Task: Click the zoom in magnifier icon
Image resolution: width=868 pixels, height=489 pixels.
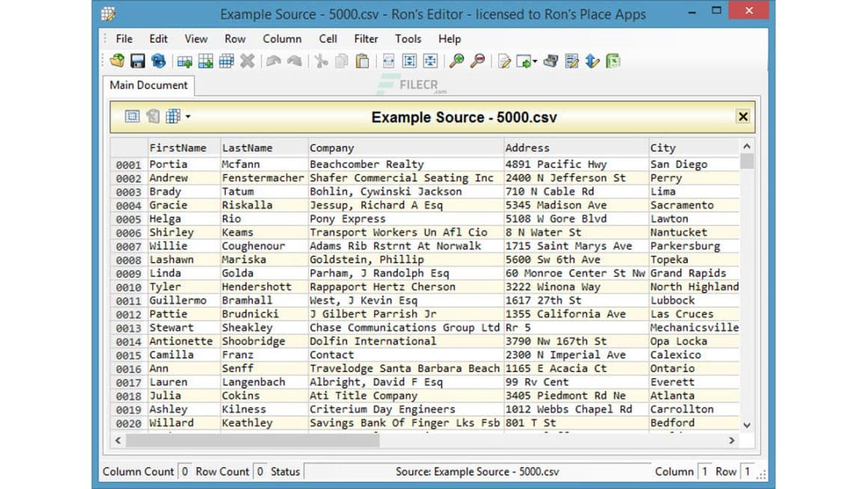Action: [456, 61]
